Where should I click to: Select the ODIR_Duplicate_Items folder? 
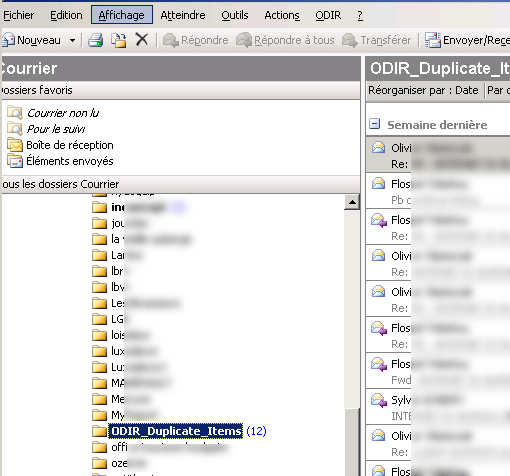pyautogui.click(x=176, y=431)
